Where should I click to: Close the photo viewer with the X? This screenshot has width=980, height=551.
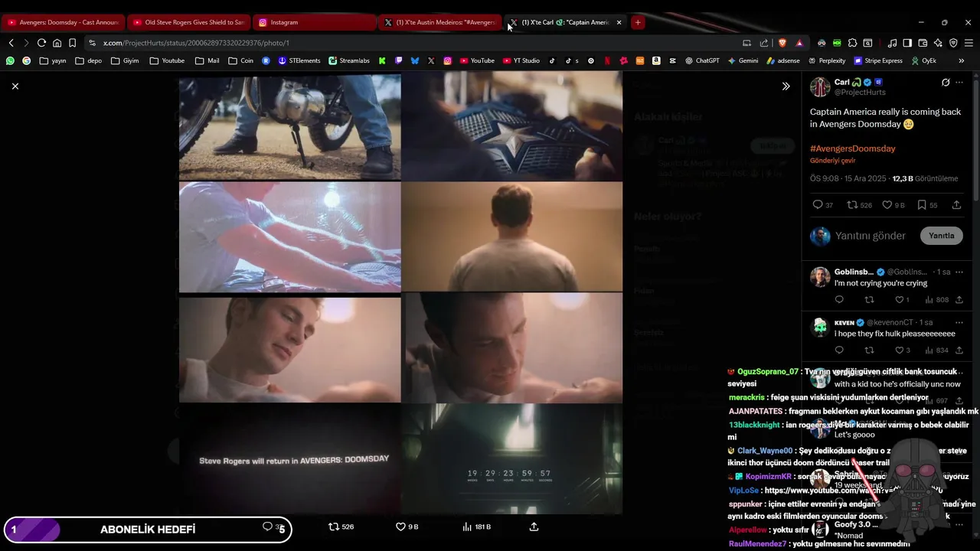pyautogui.click(x=15, y=86)
